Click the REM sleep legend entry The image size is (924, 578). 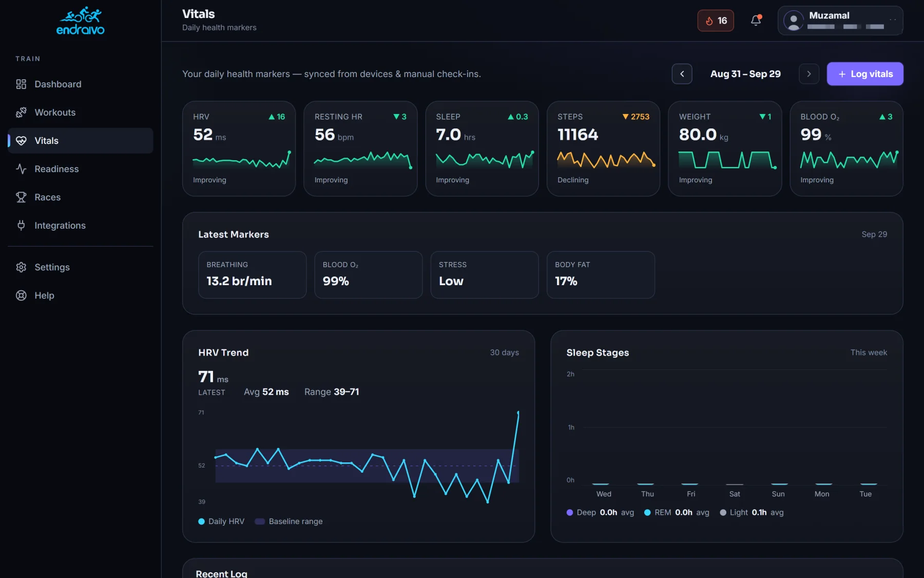tap(677, 512)
